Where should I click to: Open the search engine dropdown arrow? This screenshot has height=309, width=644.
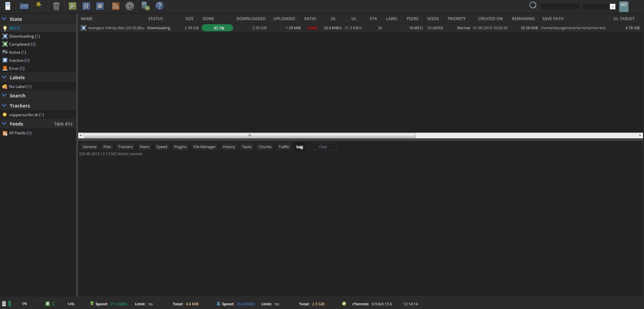(x=612, y=7)
